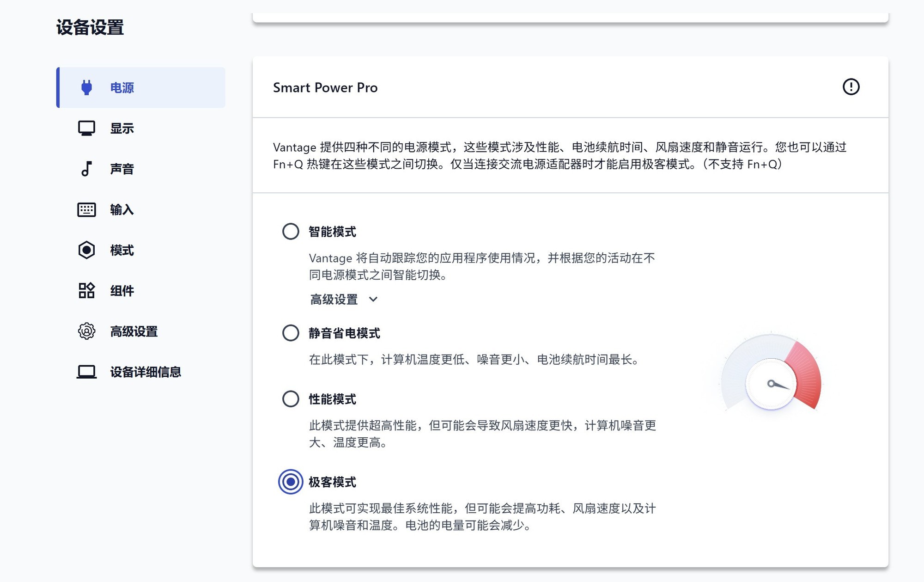Image resolution: width=924 pixels, height=582 pixels.
Task: Click the power plug icon in sidebar
Action: coord(86,87)
